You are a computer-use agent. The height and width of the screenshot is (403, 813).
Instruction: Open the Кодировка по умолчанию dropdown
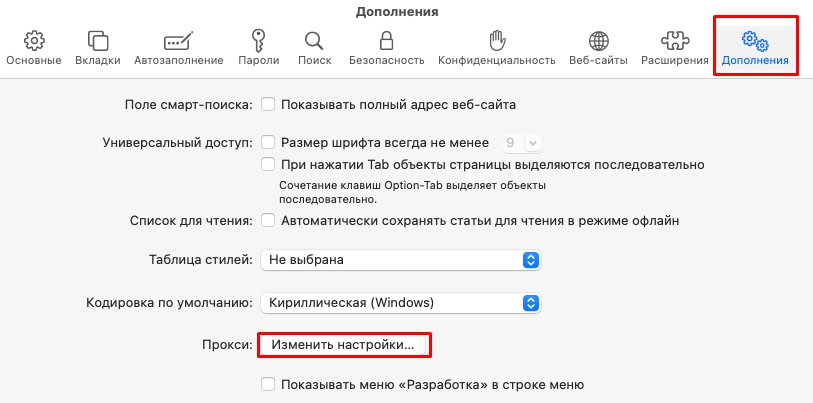point(401,303)
